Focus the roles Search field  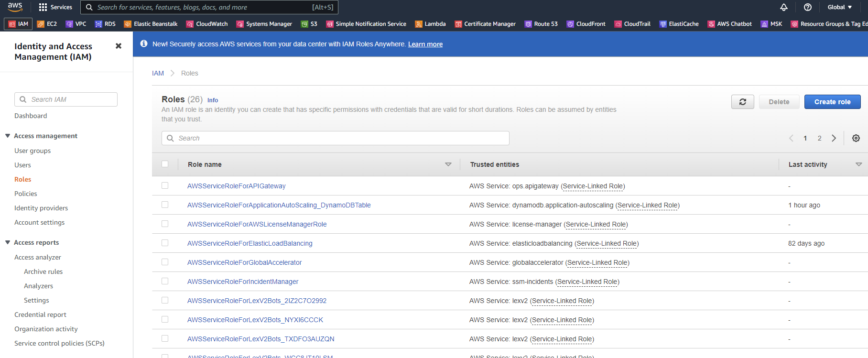[x=336, y=138]
